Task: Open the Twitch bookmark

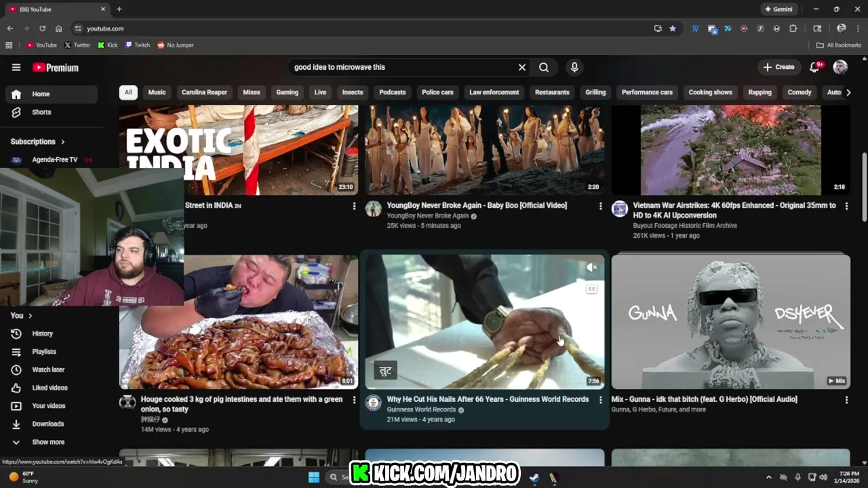Action: [x=138, y=45]
